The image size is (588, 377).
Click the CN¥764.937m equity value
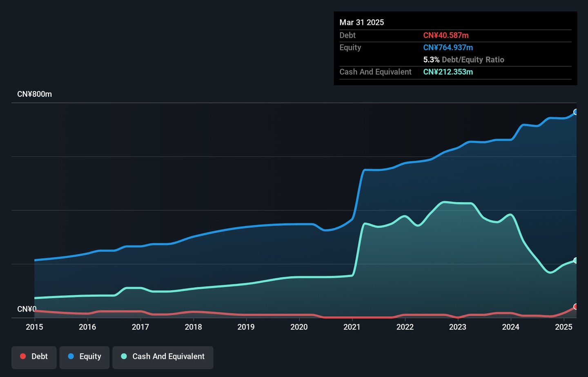(x=448, y=48)
